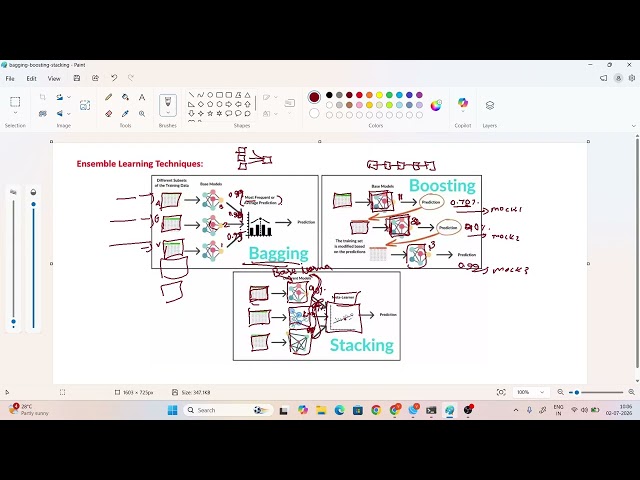This screenshot has width=640, height=480.
Task: Click the Redo arrow
Action: (x=131, y=78)
